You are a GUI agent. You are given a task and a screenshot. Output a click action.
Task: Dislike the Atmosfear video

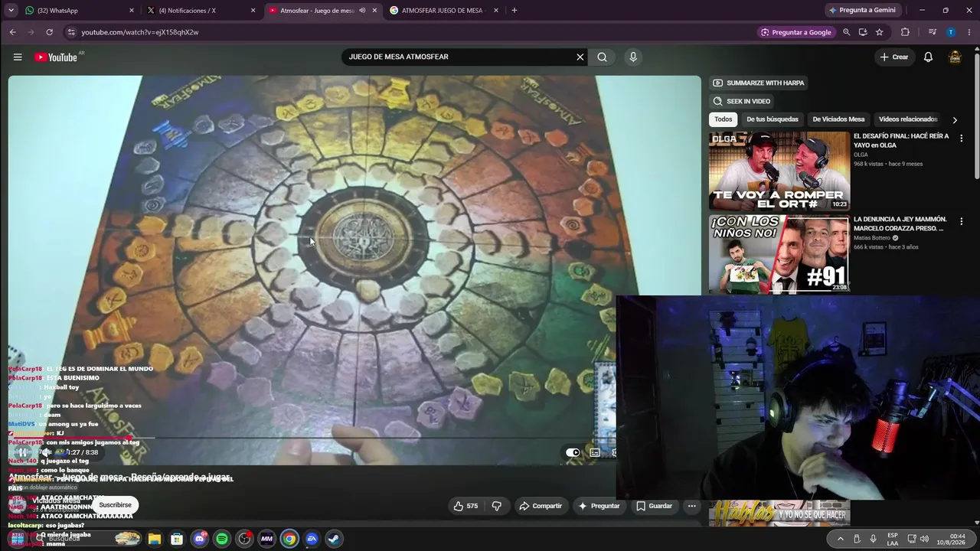point(496,506)
